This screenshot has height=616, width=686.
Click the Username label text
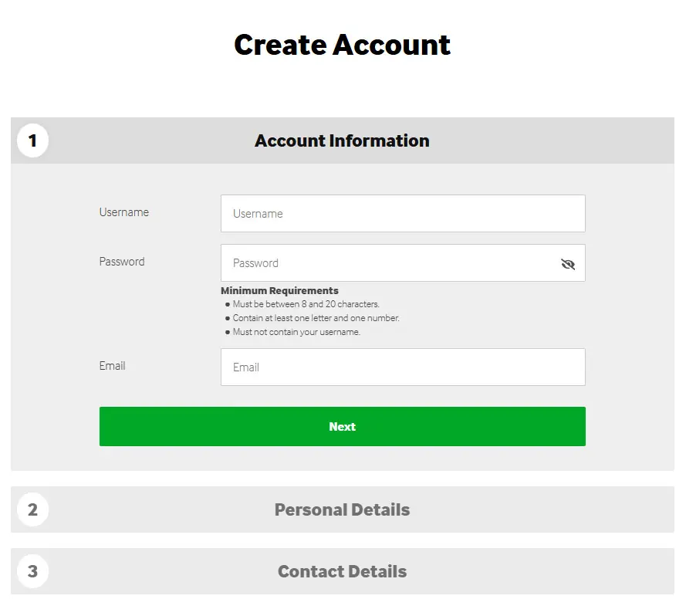(x=123, y=212)
